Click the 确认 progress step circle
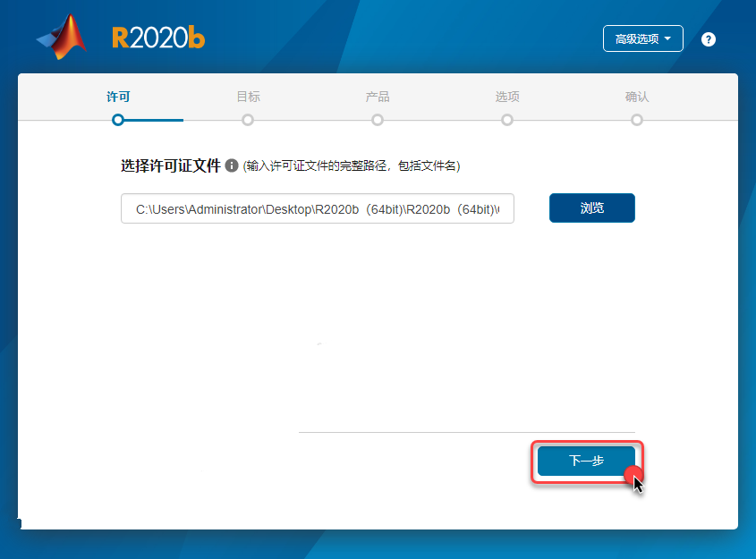The width and height of the screenshot is (756, 559). pyautogui.click(x=637, y=120)
